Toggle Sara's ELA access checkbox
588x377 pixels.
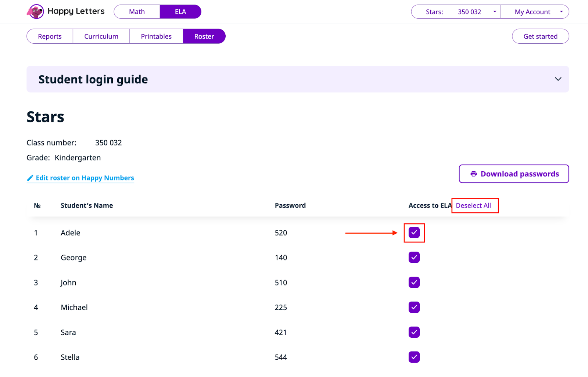(414, 332)
